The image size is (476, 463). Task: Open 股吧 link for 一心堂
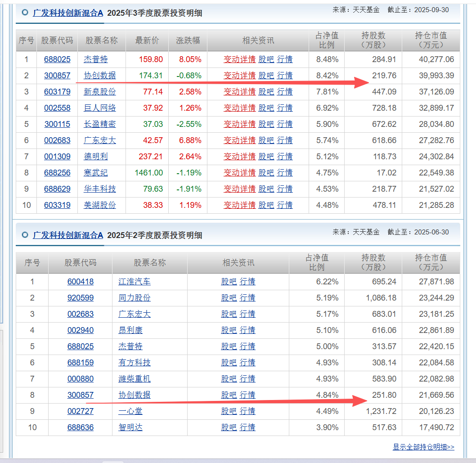pyautogui.click(x=229, y=411)
